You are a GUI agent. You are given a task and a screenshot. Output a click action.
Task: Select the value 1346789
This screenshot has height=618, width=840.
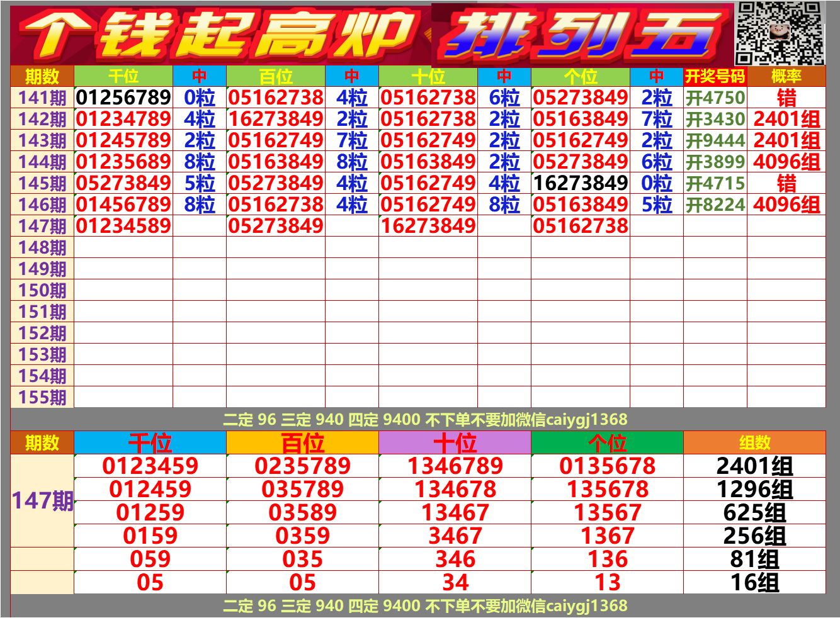point(455,466)
